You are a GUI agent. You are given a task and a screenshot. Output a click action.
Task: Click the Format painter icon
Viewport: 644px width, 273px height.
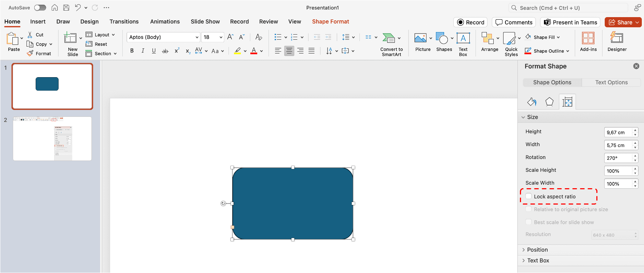click(x=30, y=54)
